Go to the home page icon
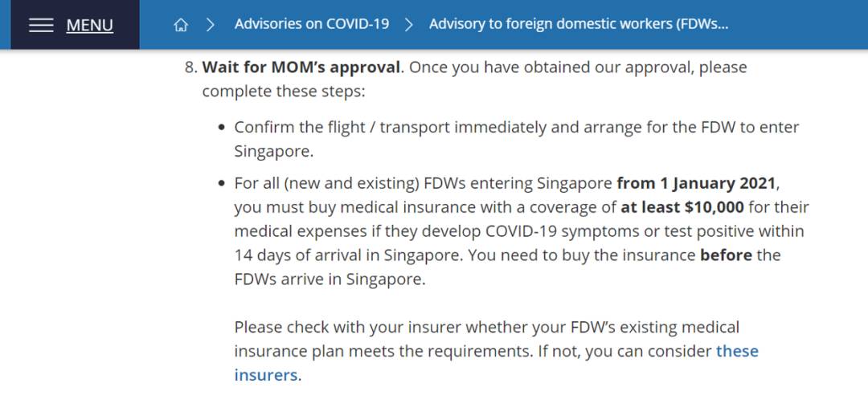 click(x=181, y=25)
